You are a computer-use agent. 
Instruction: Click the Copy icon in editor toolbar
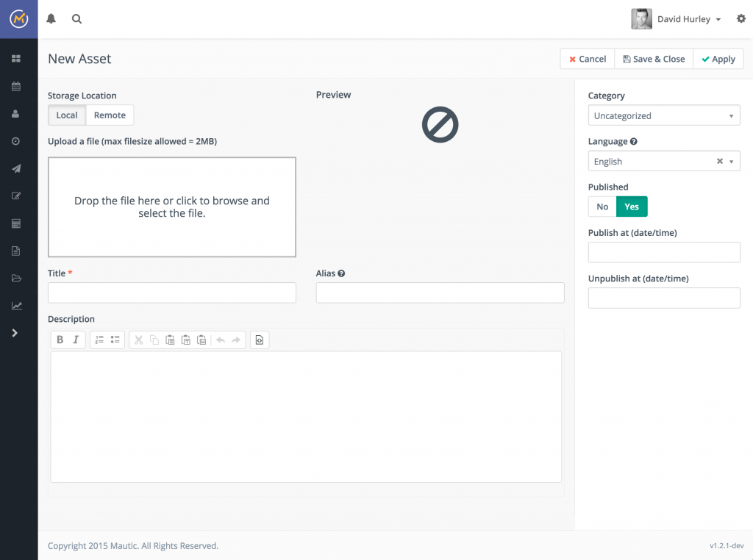tap(154, 340)
